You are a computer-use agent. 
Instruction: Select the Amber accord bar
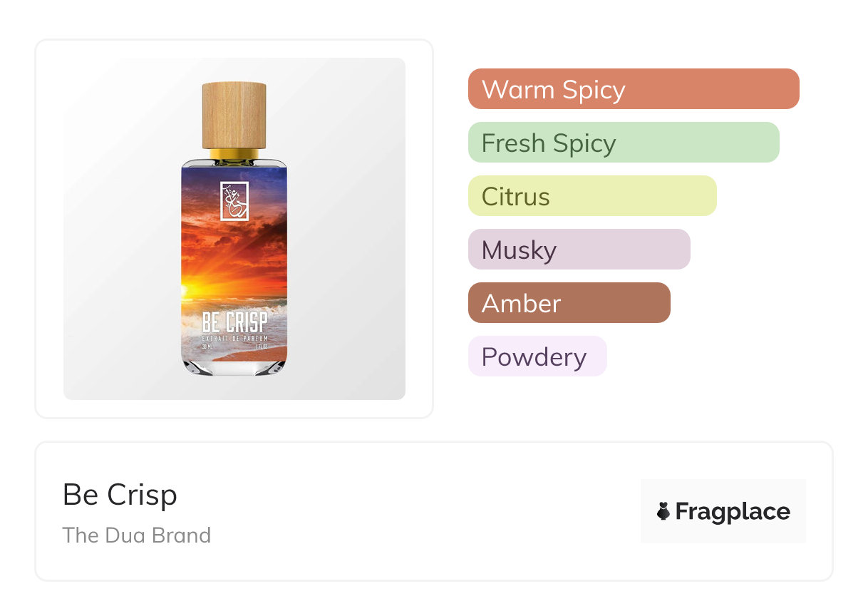pos(569,303)
